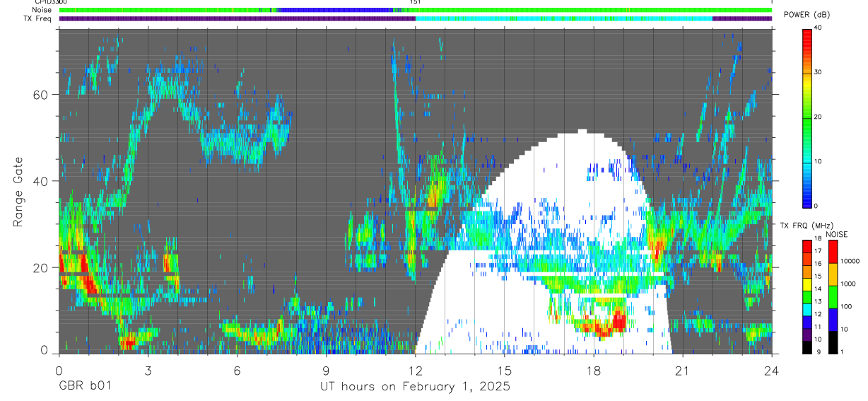868x401 pixels.
Task: Click the 20 tick label on Range Gate axis
Action: [41, 267]
